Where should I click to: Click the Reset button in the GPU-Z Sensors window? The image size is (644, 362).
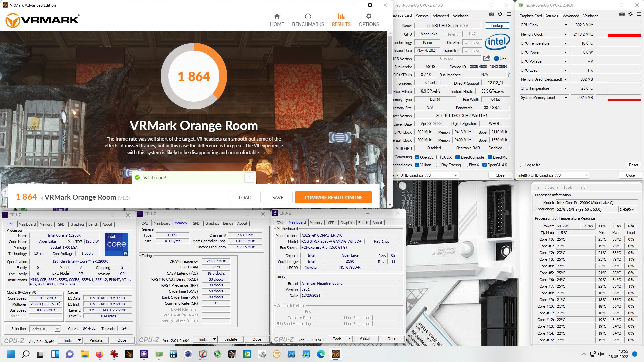tap(633, 165)
